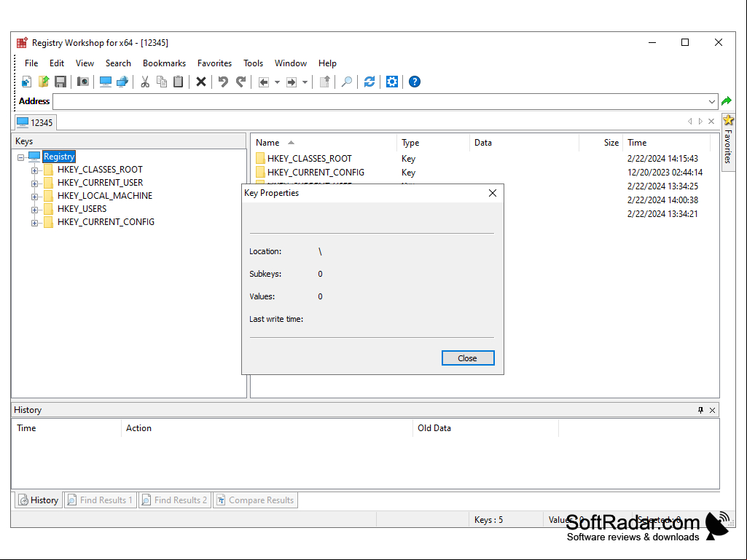The image size is (747, 560).
Task: Expand the HKEY_USERS tree node
Action: pyautogui.click(x=34, y=210)
